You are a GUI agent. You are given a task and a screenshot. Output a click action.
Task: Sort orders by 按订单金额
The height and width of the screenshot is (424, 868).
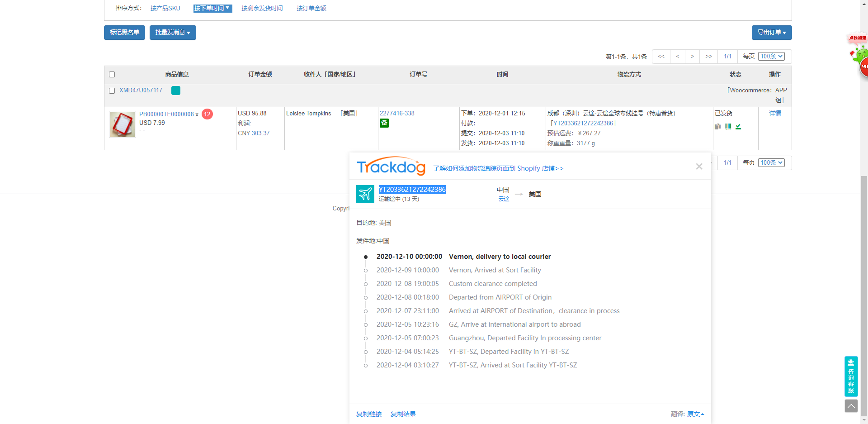(x=311, y=8)
